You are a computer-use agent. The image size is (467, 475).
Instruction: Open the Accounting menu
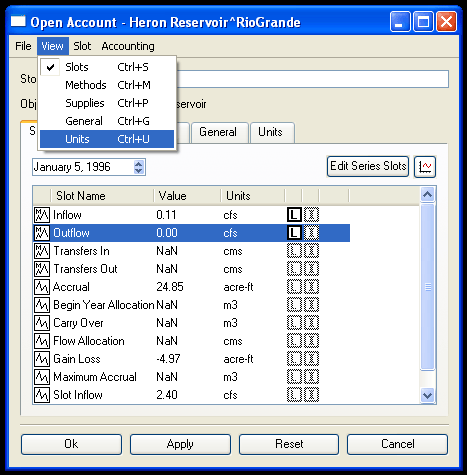pos(128,46)
